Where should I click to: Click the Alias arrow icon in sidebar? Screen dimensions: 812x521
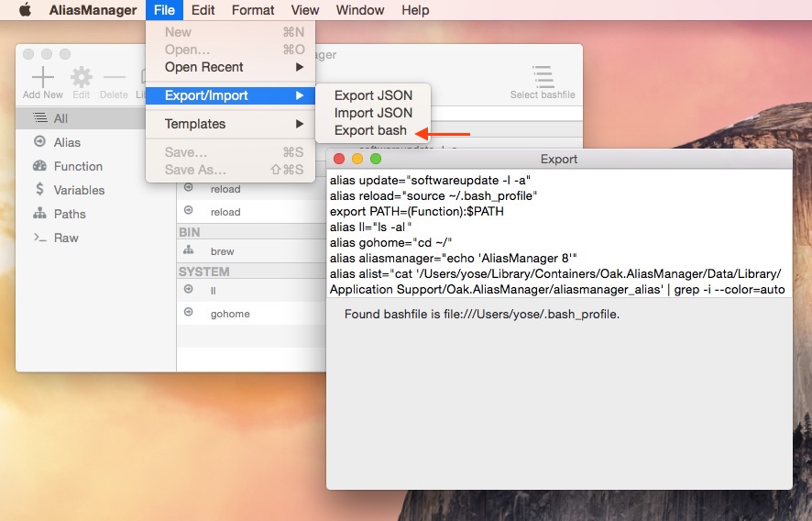click(x=39, y=141)
